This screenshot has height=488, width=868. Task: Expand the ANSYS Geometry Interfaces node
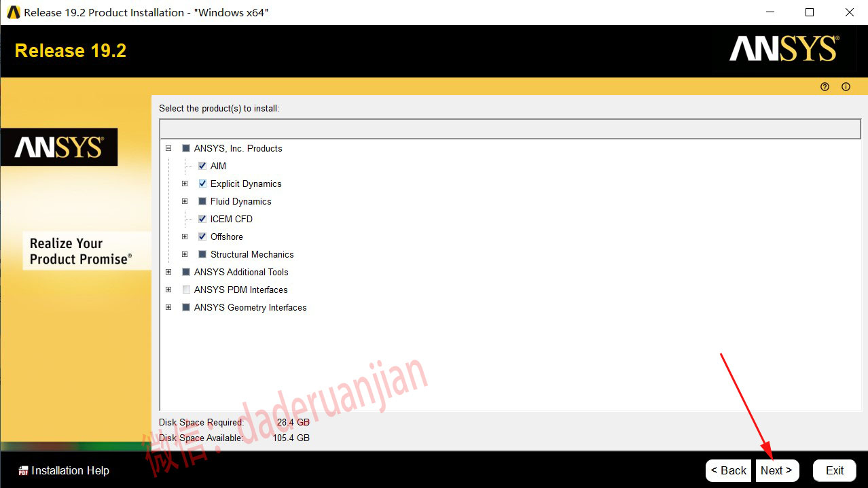[x=168, y=307]
